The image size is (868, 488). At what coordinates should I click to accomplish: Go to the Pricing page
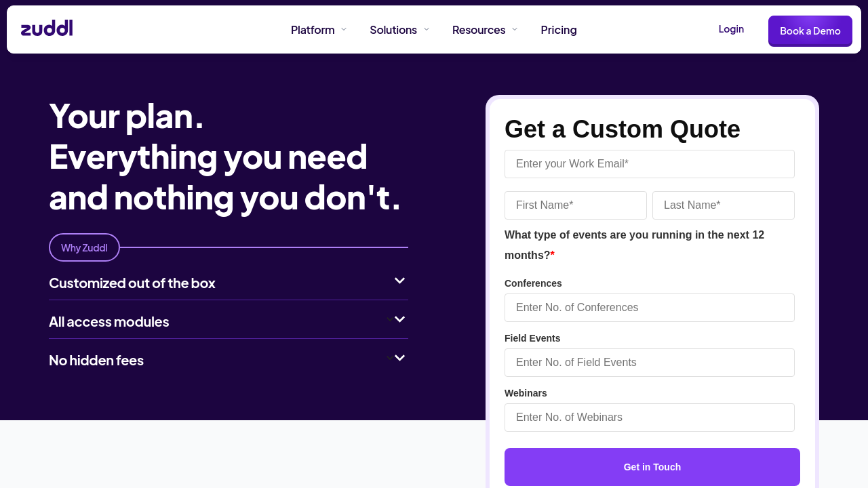point(559,30)
